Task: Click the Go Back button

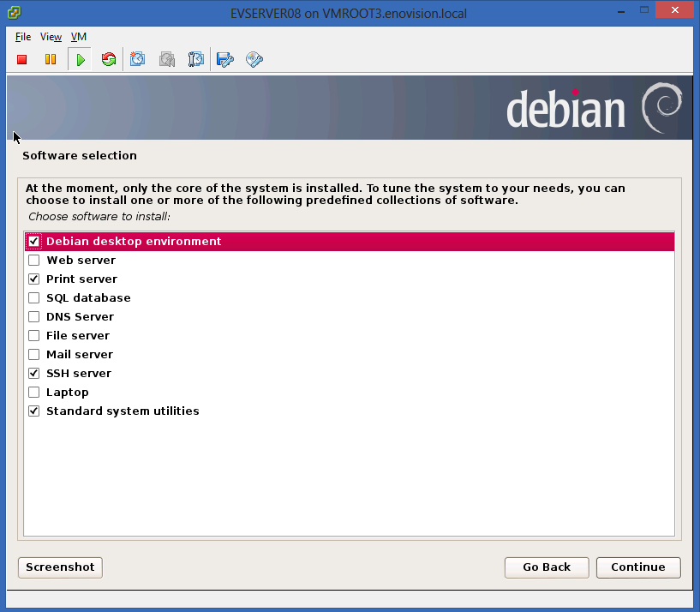Action: point(547,567)
